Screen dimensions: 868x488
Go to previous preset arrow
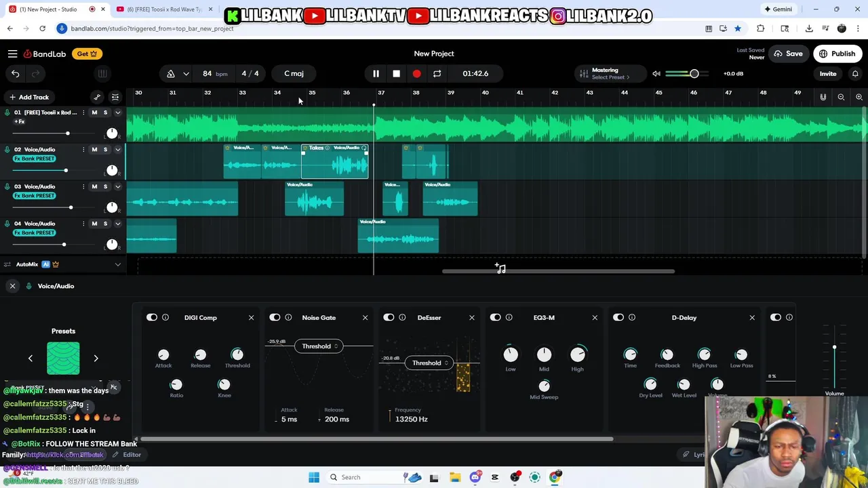[x=31, y=358]
